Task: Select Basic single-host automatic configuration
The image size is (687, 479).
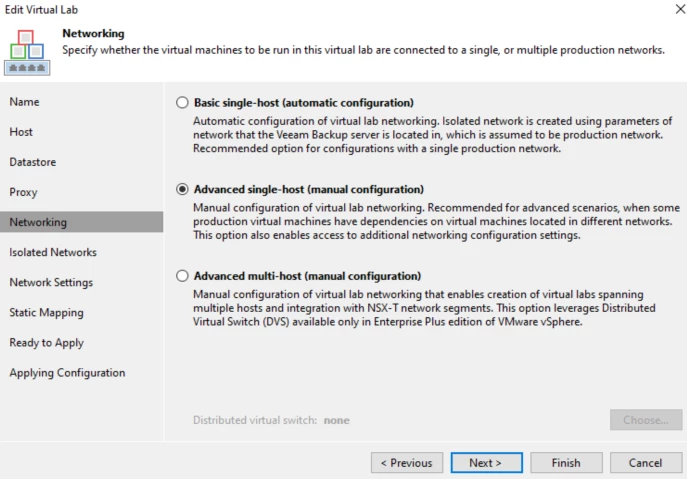Action: tap(182, 103)
